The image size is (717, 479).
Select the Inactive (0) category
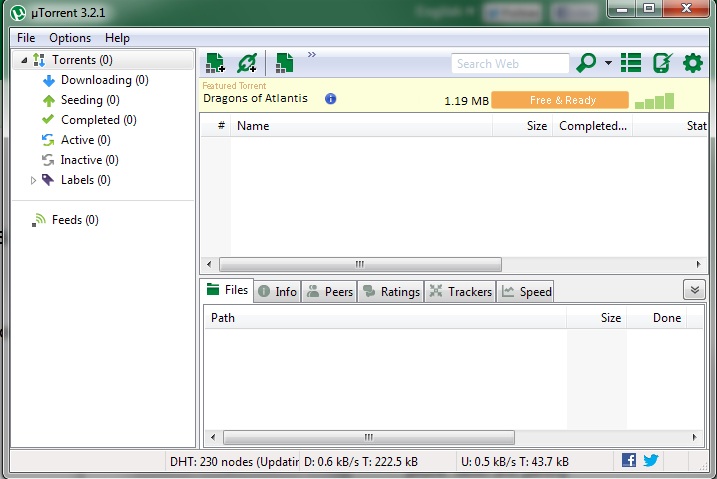pos(90,160)
